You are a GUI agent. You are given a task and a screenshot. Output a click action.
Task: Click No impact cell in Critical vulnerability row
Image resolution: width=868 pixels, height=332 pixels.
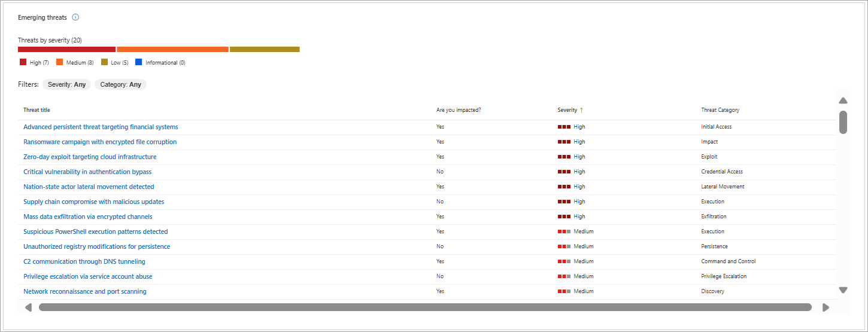pyautogui.click(x=440, y=172)
